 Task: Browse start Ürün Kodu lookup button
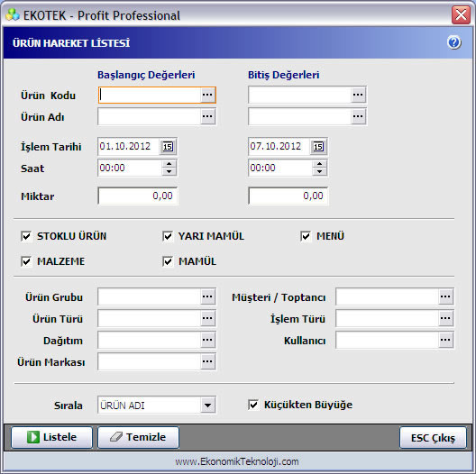pos(207,95)
